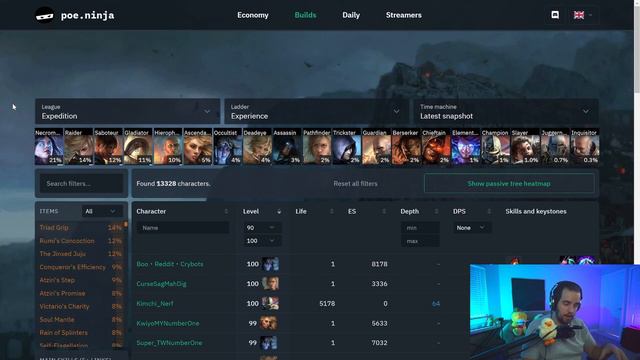Open the Items All filter dropdown
The height and width of the screenshot is (360, 640).
[x=102, y=211]
